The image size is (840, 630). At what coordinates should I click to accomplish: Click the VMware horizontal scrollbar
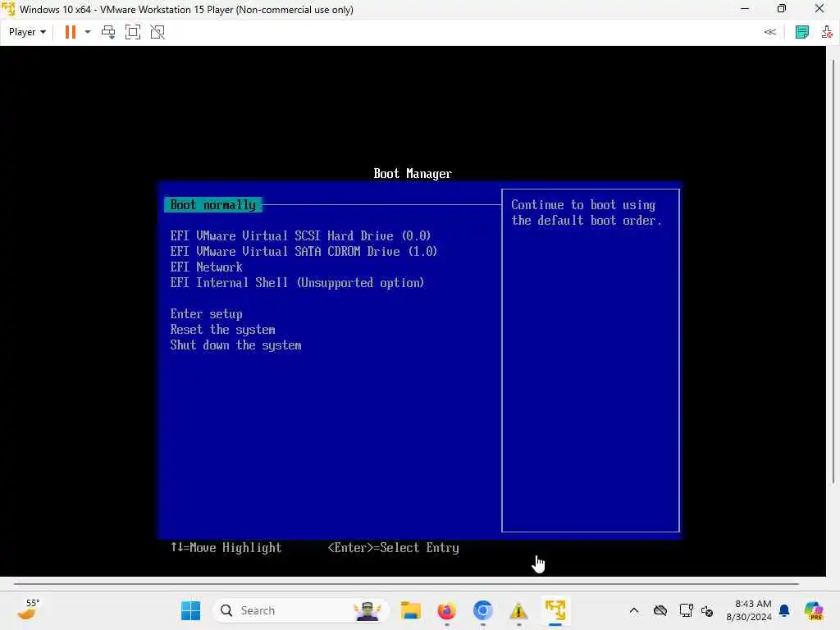click(406, 583)
